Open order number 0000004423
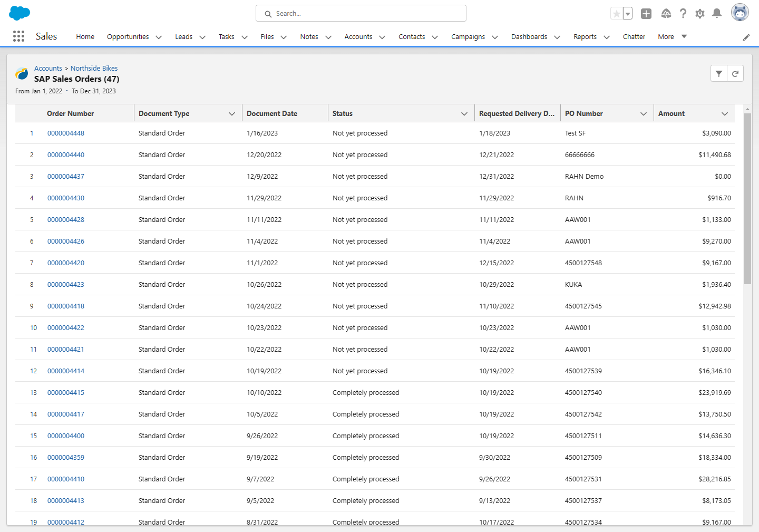The image size is (759, 532). (x=66, y=284)
